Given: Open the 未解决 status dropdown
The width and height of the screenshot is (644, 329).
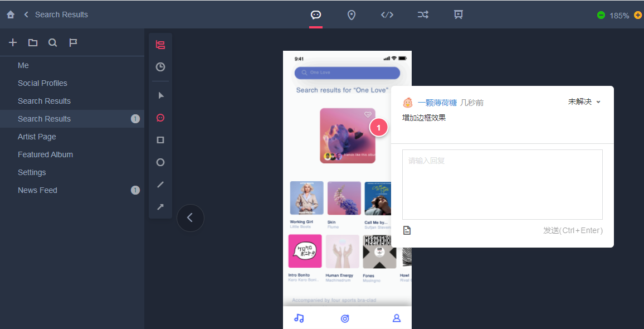Looking at the screenshot, I should tap(584, 102).
